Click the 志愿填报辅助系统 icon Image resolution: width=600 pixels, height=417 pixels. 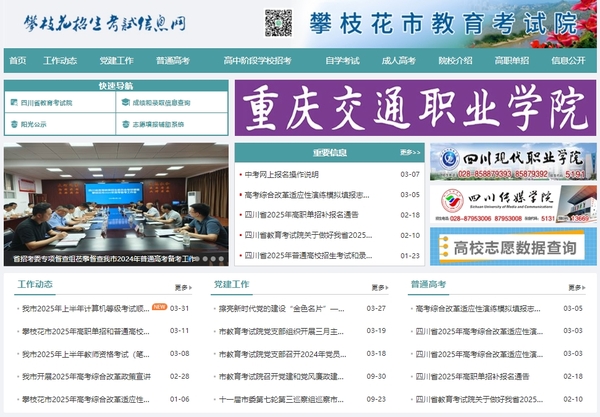tap(126, 124)
